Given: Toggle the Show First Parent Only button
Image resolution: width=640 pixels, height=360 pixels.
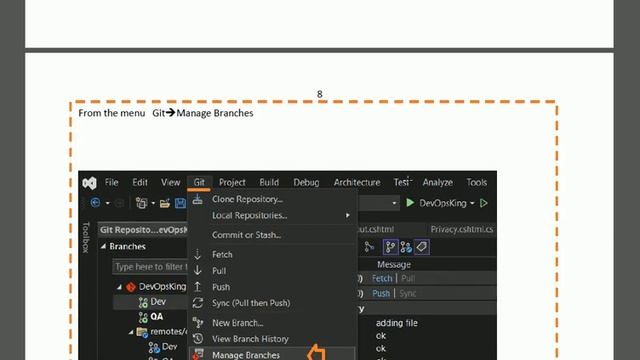Looking at the screenshot, I should tap(390, 247).
